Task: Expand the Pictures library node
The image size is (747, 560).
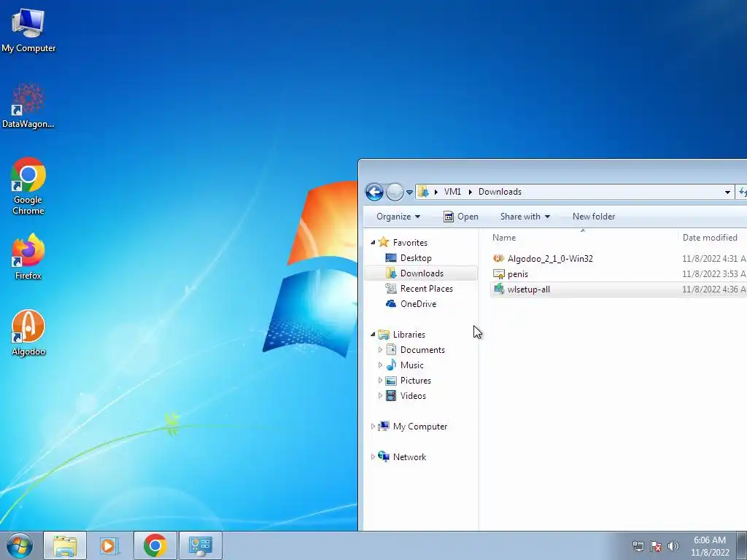Action: pyautogui.click(x=379, y=381)
